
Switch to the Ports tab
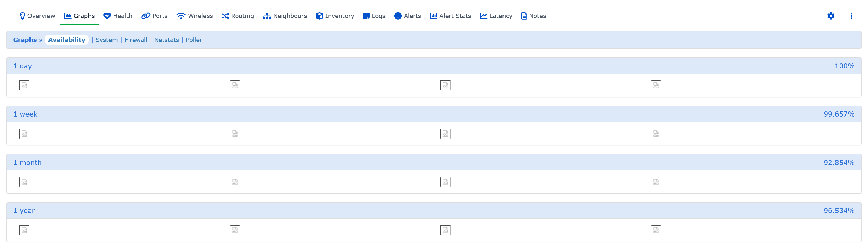click(x=154, y=16)
